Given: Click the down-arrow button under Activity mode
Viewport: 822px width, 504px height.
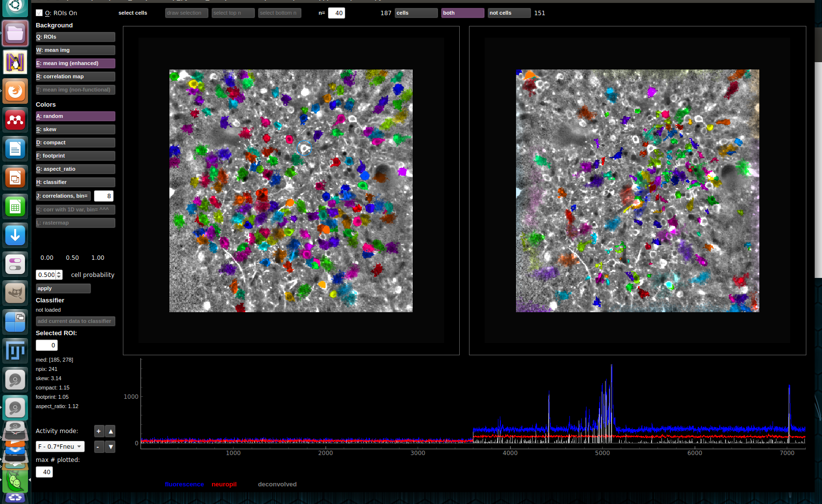Looking at the screenshot, I should tap(111, 447).
